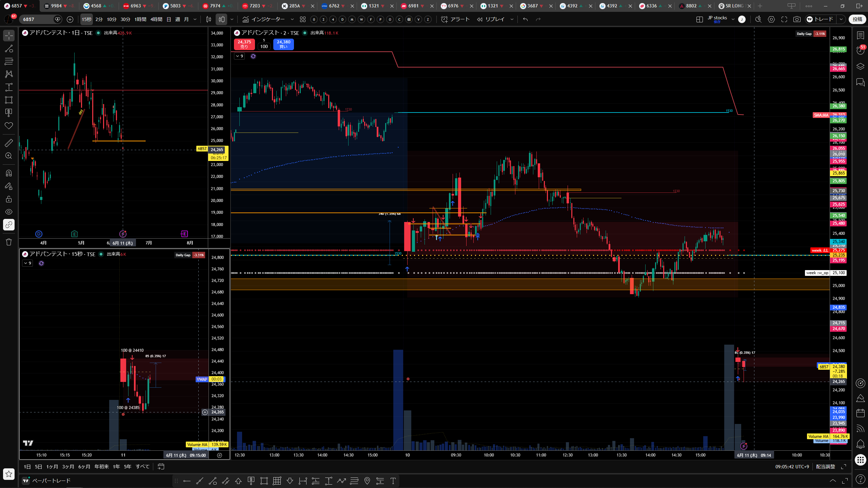The width and height of the screenshot is (868, 488).
Task: Open the chart settings gear icon
Action: (771, 19)
